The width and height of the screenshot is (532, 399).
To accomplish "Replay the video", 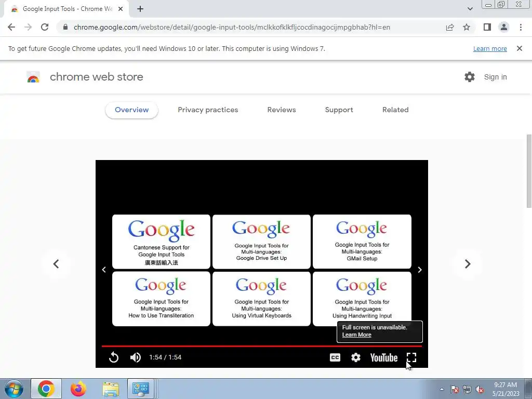I will [114, 357].
